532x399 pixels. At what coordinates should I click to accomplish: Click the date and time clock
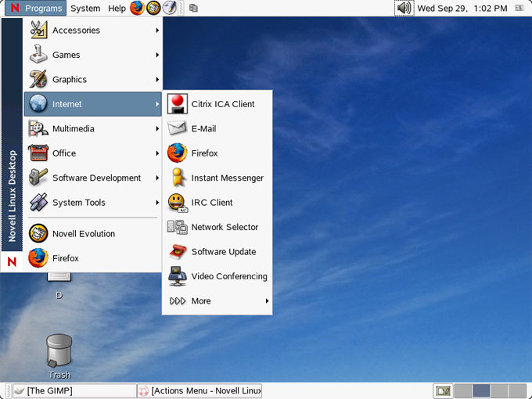point(462,8)
